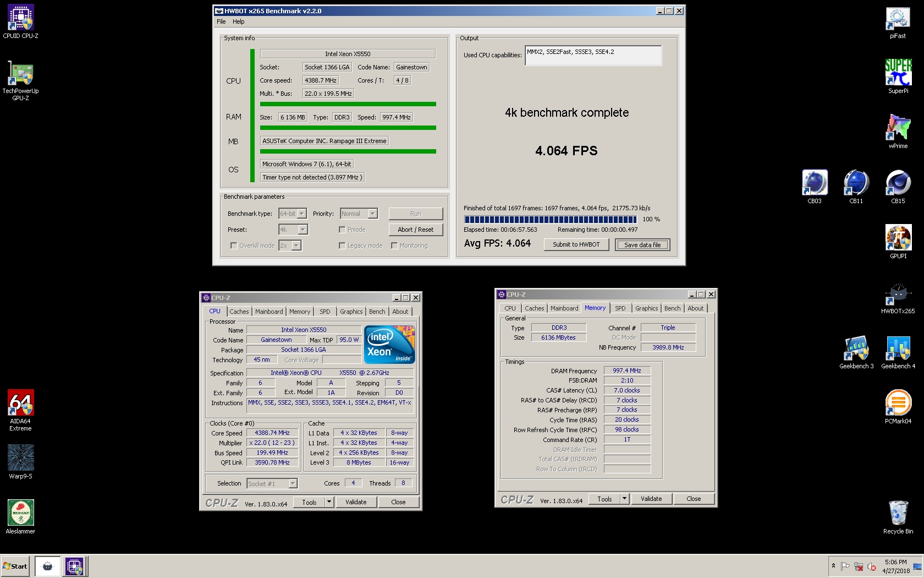Click the Action Center flag tray icon
The height and width of the screenshot is (578, 924).
(x=845, y=566)
